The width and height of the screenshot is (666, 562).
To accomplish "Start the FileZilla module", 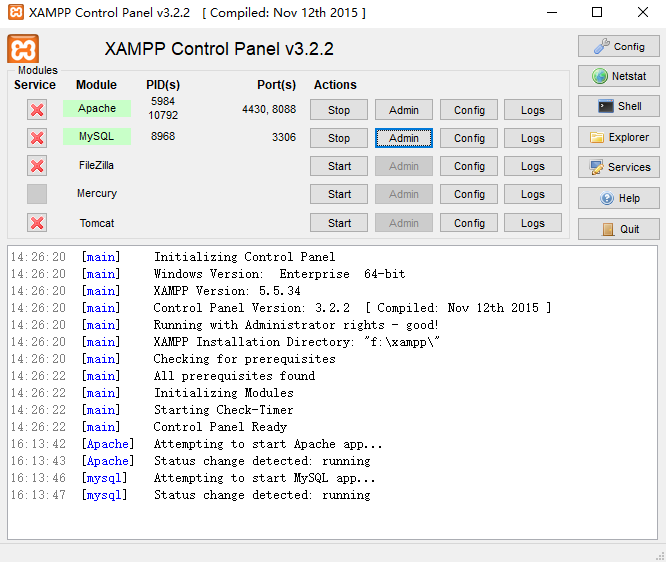I will (x=339, y=166).
